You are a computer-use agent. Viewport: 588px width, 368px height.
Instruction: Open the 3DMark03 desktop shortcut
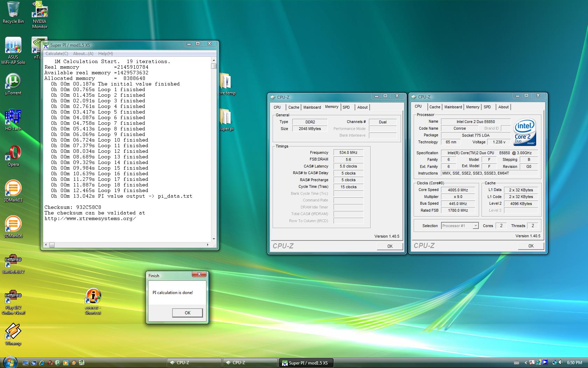tap(13, 191)
